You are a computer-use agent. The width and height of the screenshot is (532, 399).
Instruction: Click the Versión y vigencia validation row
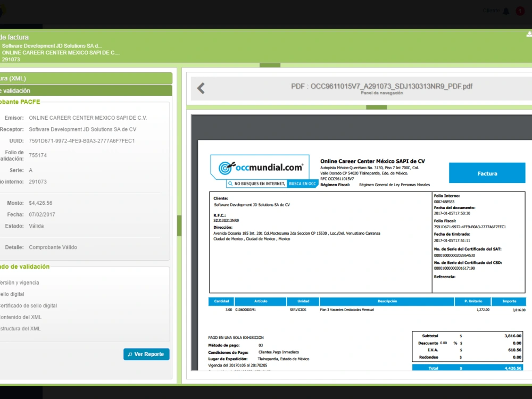click(19, 282)
